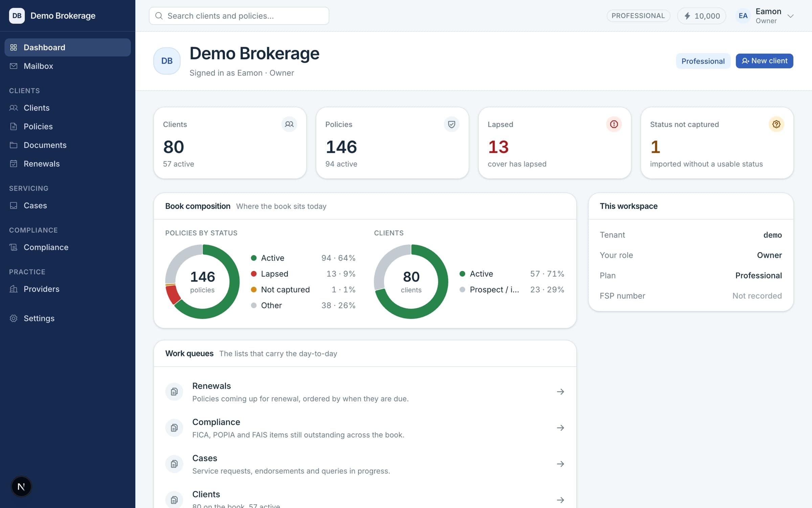The image size is (812, 508).
Task: Go to Clients in the sidebar
Action: 67,108
